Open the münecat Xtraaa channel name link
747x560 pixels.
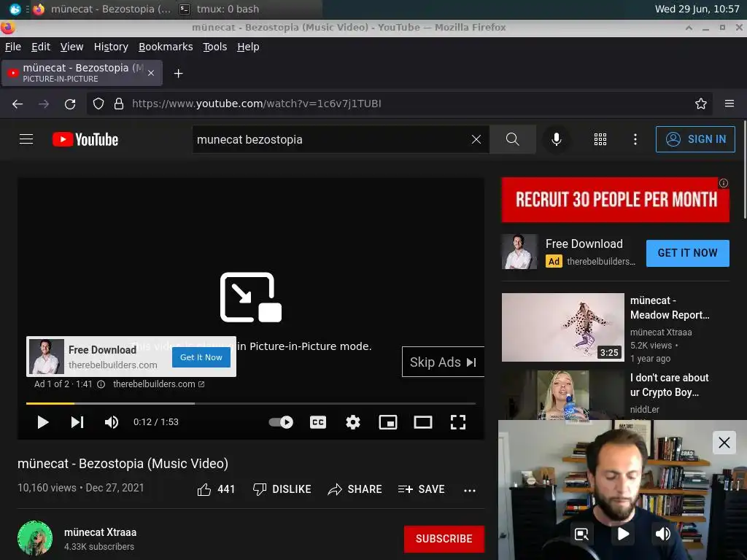tap(101, 532)
